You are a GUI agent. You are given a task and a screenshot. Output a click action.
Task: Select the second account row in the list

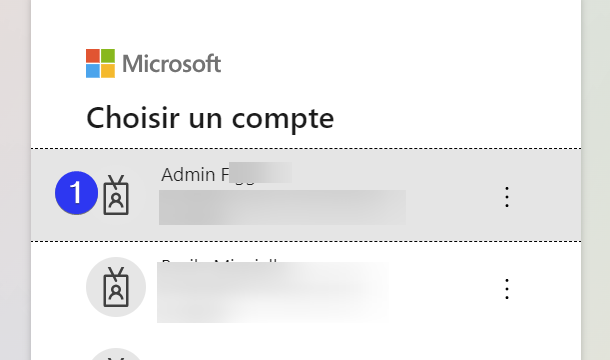(x=306, y=287)
